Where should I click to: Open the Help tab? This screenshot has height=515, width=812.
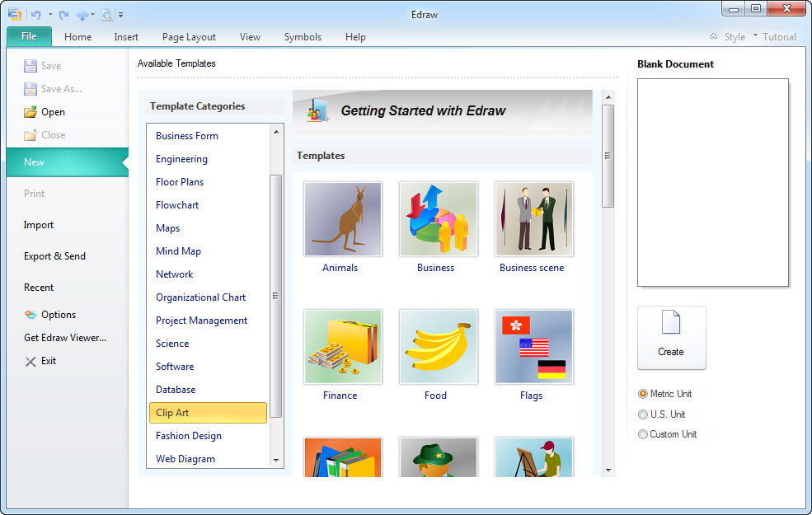(x=355, y=37)
